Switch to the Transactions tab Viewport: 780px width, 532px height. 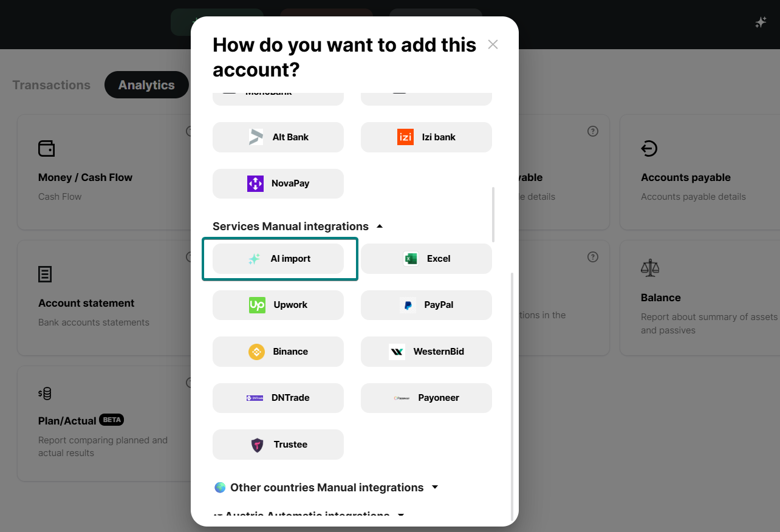(x=52, y=85)
